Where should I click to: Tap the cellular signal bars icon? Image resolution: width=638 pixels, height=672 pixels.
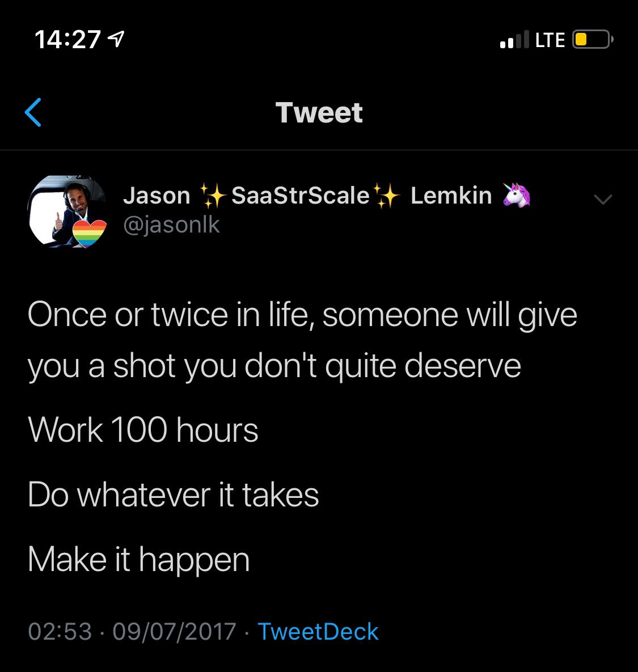point(514,40)
